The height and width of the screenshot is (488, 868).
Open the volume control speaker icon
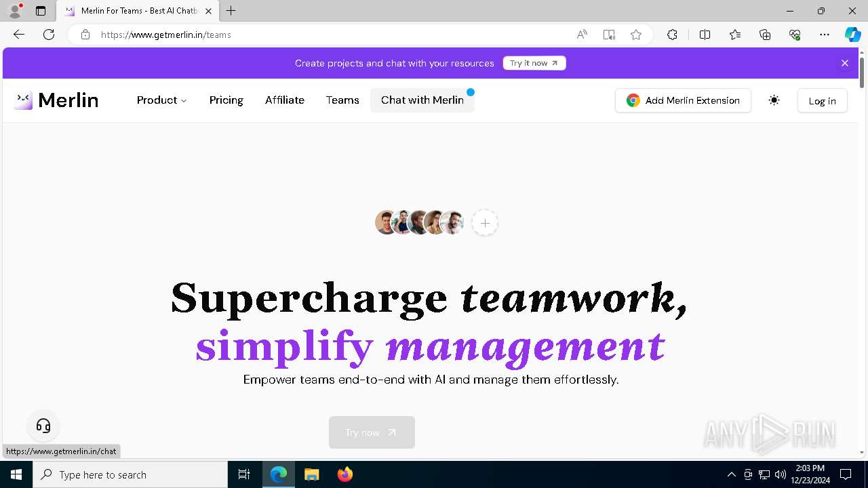pyautogui.click(x=780, y=474)
